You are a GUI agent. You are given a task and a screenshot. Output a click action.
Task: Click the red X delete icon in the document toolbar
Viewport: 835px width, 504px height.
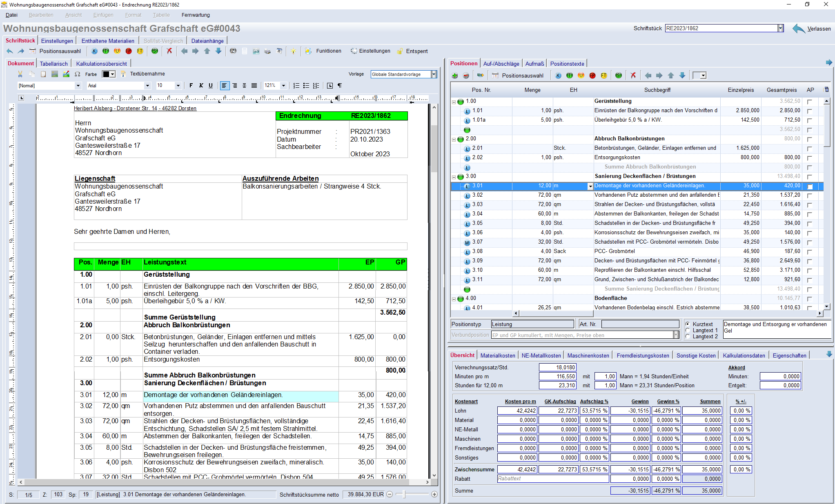[x=169, y=51]
